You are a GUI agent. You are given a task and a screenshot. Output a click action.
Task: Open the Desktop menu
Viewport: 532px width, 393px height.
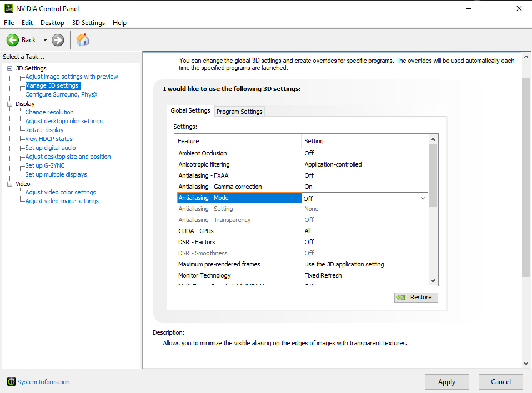click(x=52, y=23)
